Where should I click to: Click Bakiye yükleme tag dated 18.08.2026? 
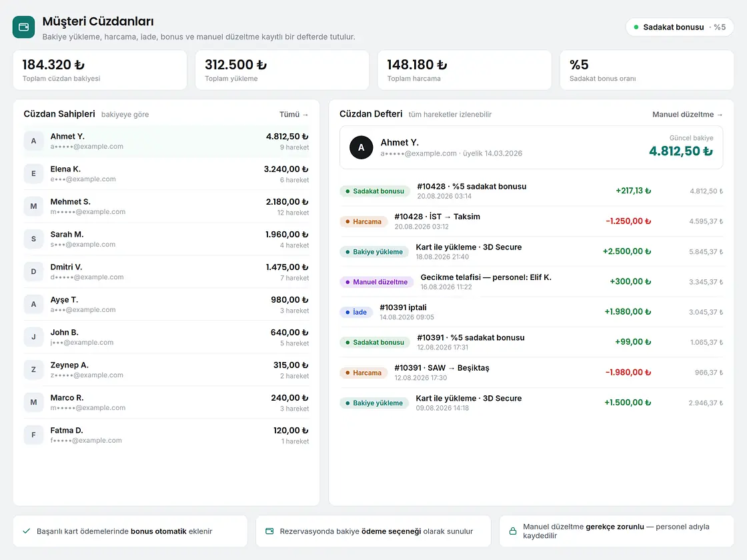[374, 252]
